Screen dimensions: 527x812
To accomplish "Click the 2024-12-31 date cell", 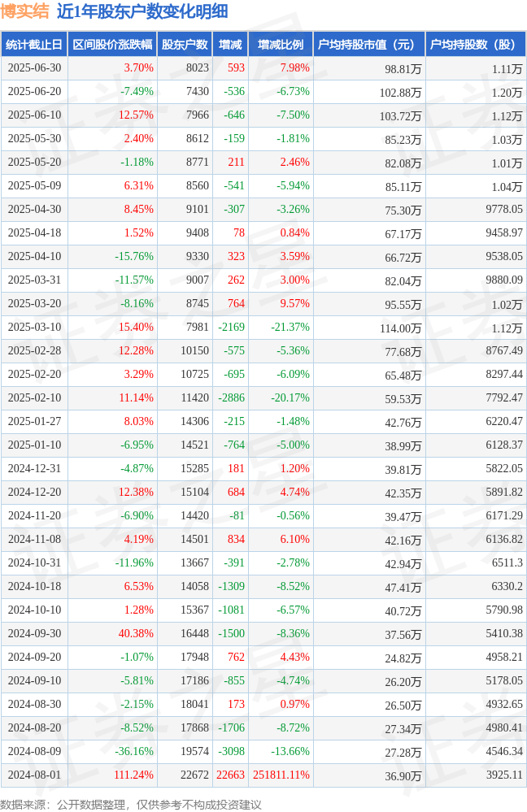I will (34, 468).
